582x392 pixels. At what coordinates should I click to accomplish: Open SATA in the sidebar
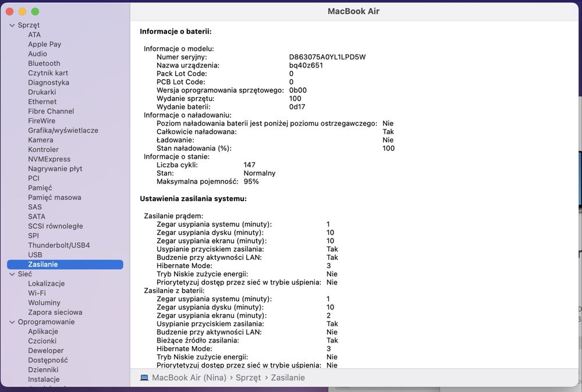click(x=37, y=216)
